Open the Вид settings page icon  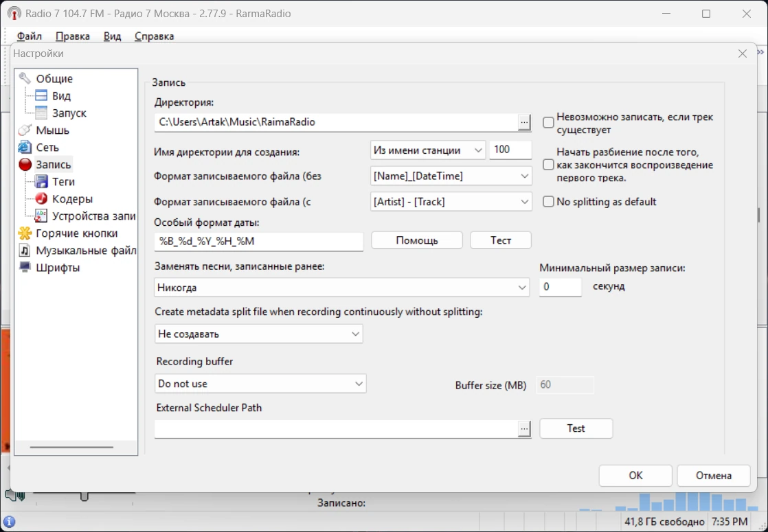point(42,95)
